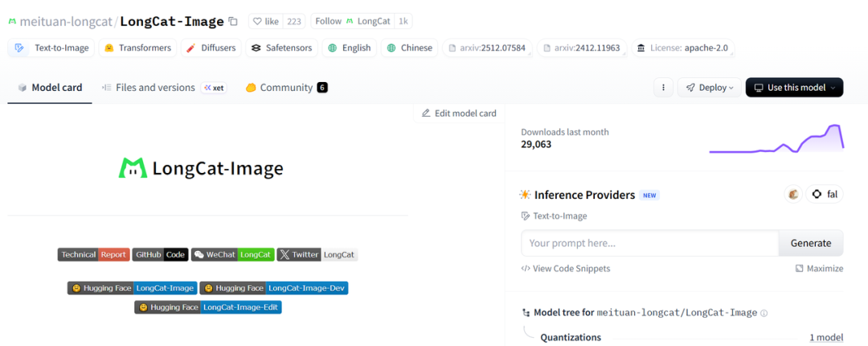Open Hugging Face LongCat-Image badge
This screenshot has height=346, width=868.
[x=132, y=288]
